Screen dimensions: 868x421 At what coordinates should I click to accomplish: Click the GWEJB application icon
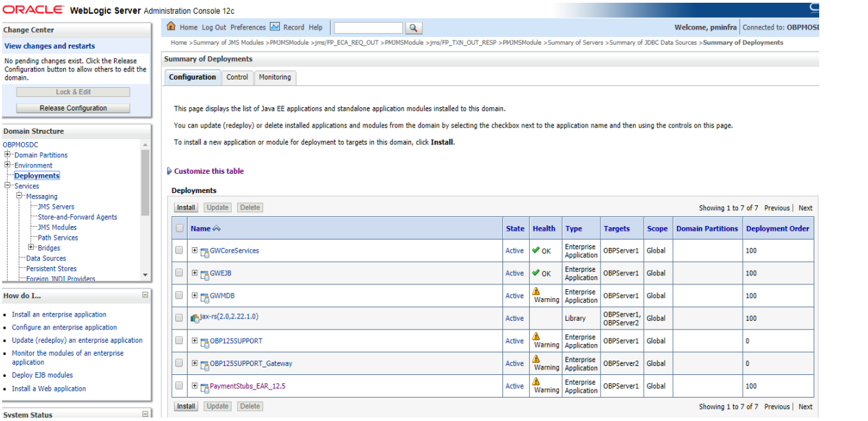pyautogui.click(x=205, y=274)
